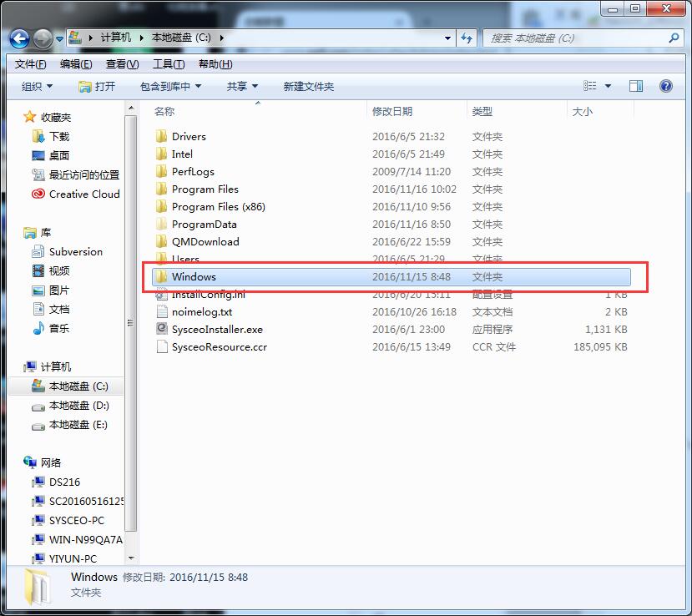Open the address bar history dropdown

click(447, 38)
